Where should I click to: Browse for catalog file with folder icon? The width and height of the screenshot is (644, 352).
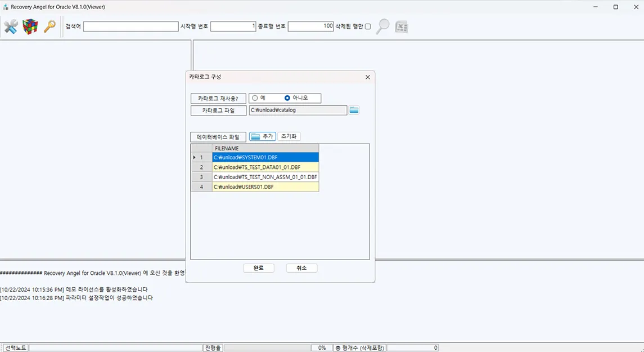pyautogui.click(x=354, y=110)
